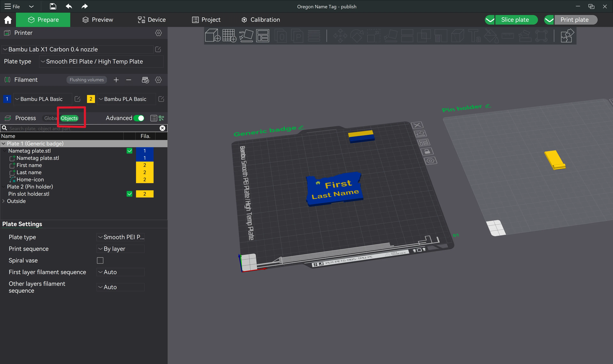
Task: Select the Cut tool in toolbar
Action: [x=407, y=36]
